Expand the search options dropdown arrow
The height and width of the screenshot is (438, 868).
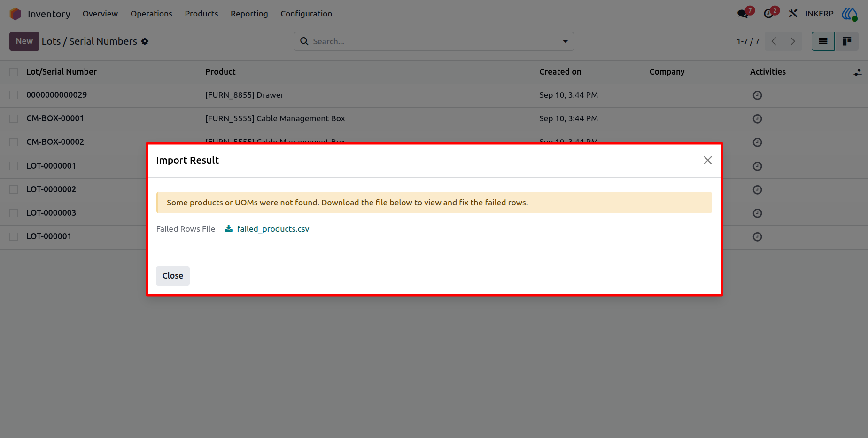pos(565,41)
